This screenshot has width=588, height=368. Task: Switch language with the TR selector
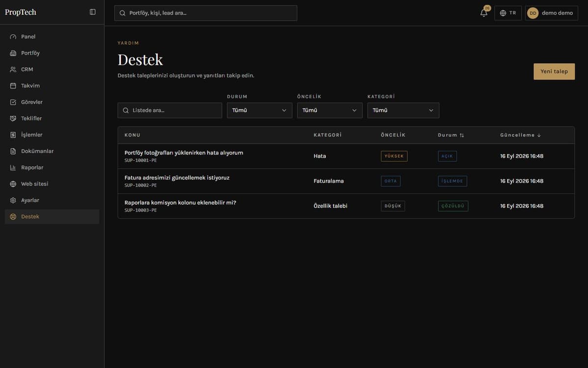click(x=508, y=13)
